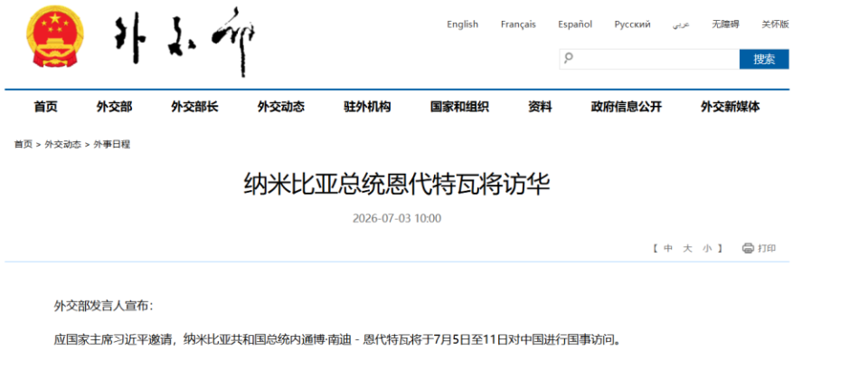The width and height of the screenshot is (868, 381).
Task: Set font size to 大
Action: click(x=687, y=249)
